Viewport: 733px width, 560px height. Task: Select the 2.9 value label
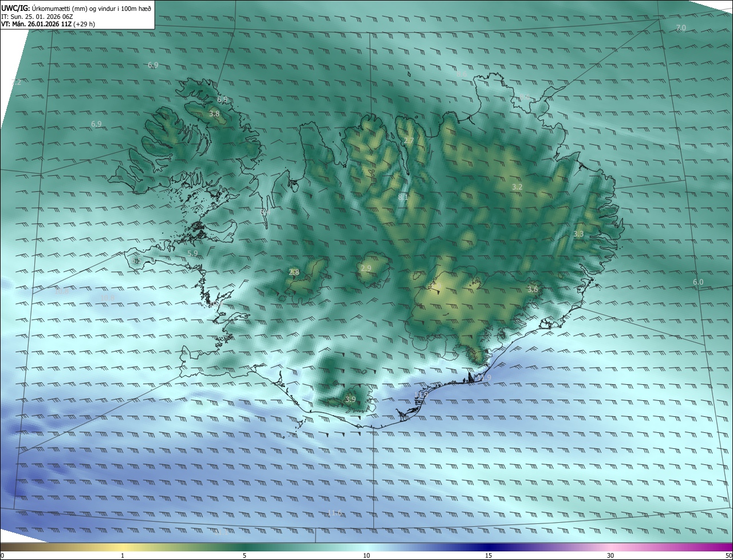coord(366,269)
